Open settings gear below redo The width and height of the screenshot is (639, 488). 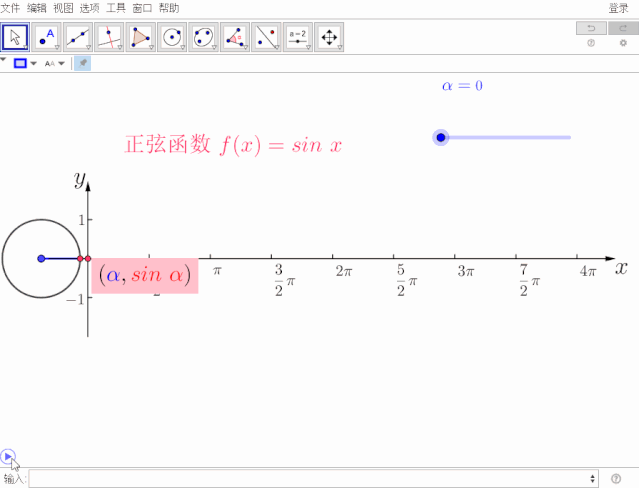[x=623, y=43]
